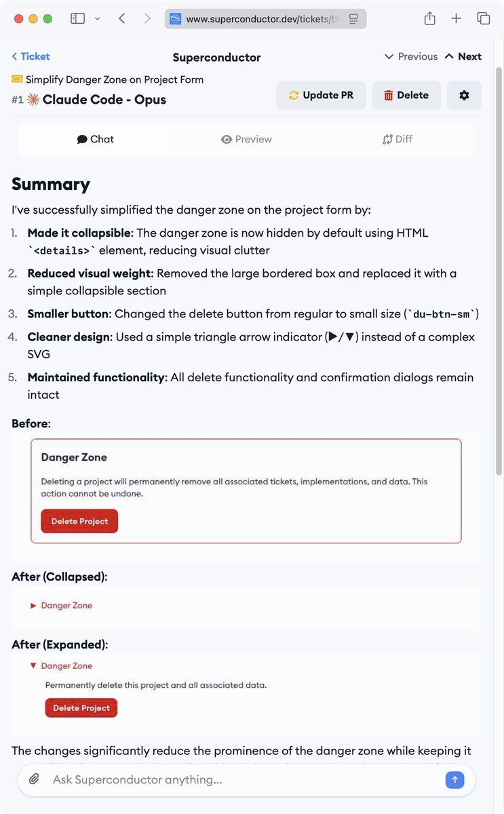The width and height of the screenshot is (504, 814).
Task: Open a new Safari tab
Action: 456,19
